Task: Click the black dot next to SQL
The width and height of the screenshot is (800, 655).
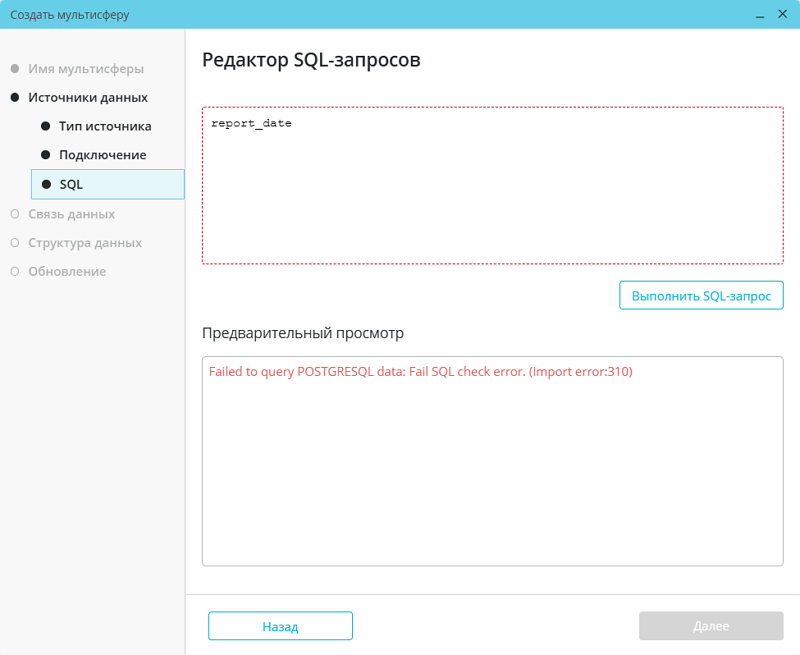Action: click(x=46, y=185)
